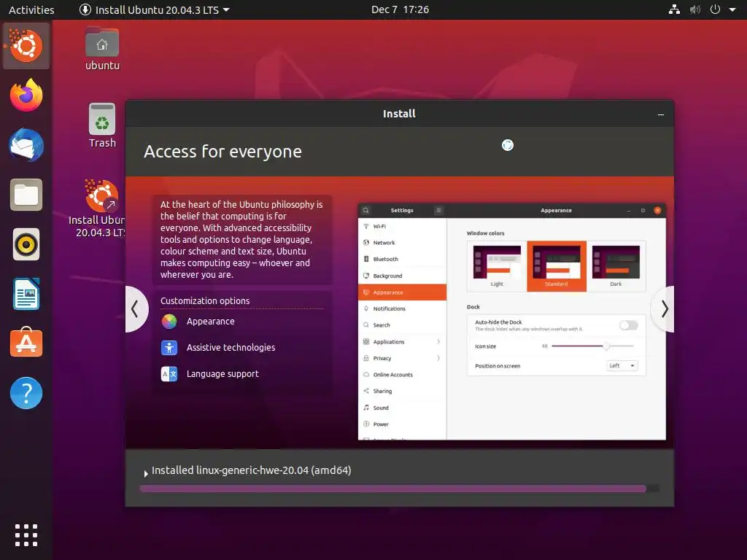
Task: Choose the Standard window color thumbnail
Action: click(557, 265)
